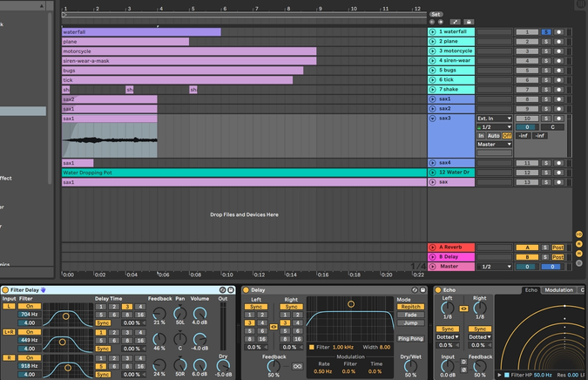Click the lock envelopes icon
The image size is (588, 380).
coord(468,22)
